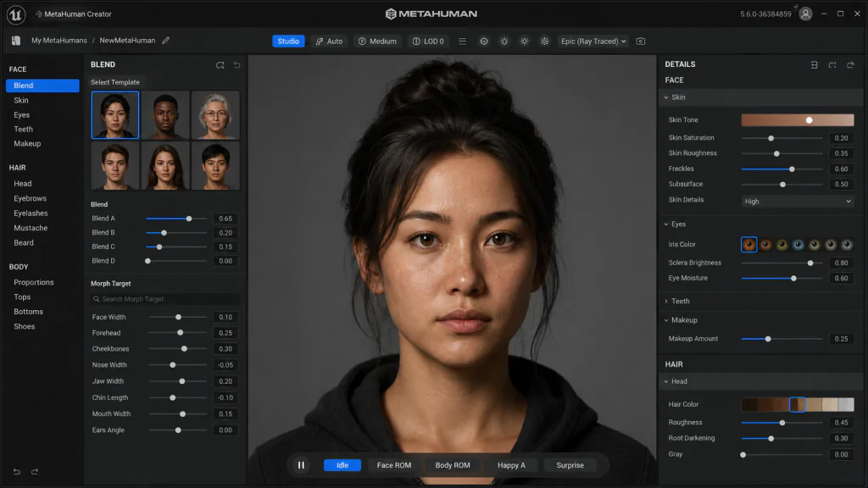Viewport: 868px width, 488px height.
Task: Click the camera screenshot icon
Action: point(641,41)
